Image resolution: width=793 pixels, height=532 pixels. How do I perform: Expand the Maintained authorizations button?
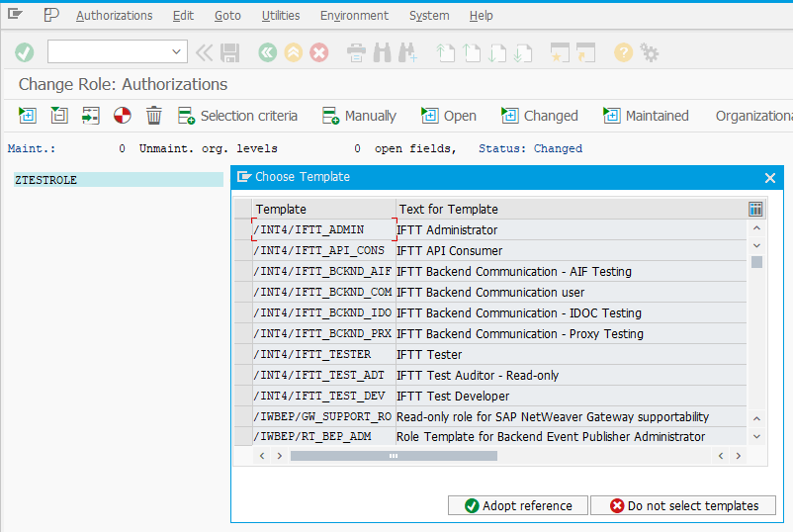pyautogui.click(x=646, y=116)
